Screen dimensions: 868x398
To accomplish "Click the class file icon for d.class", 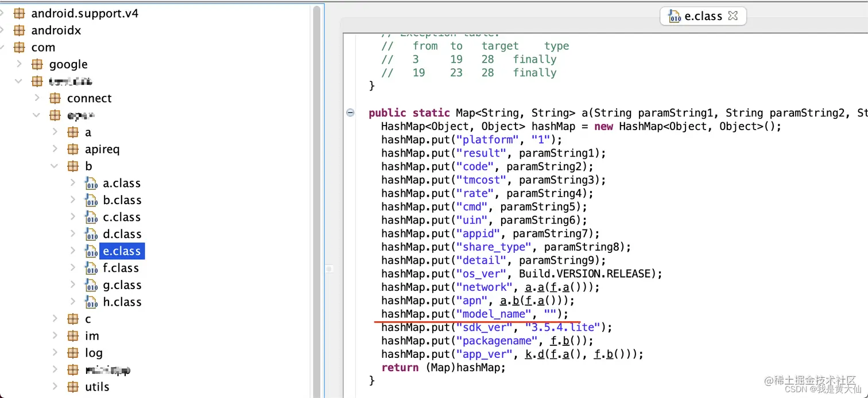I will pos(91,234).
